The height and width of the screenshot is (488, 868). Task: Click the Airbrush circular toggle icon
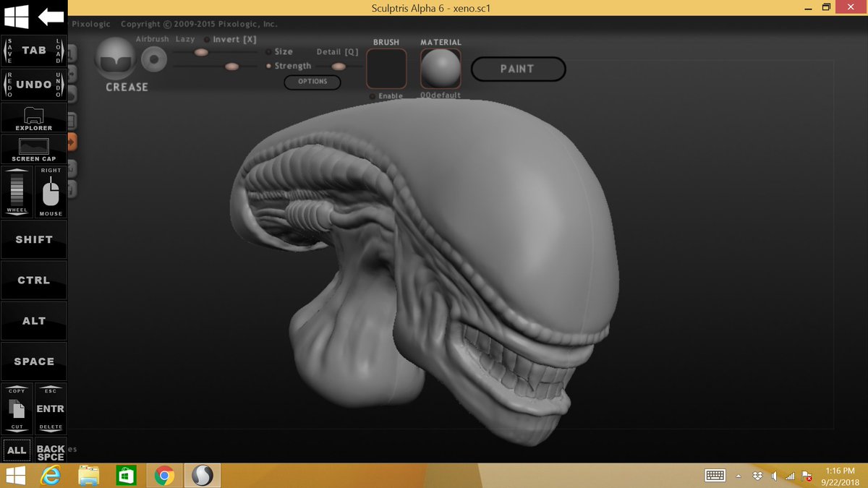pos(153,59)
